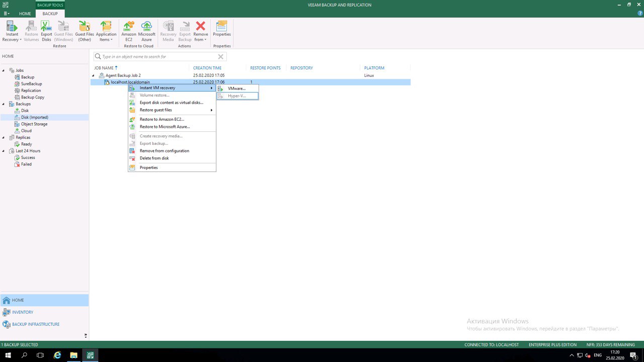This screenshot has width=644, height=362.
Task: Switch to the BACKUP ribbon tab
Action: pos(50,14)
